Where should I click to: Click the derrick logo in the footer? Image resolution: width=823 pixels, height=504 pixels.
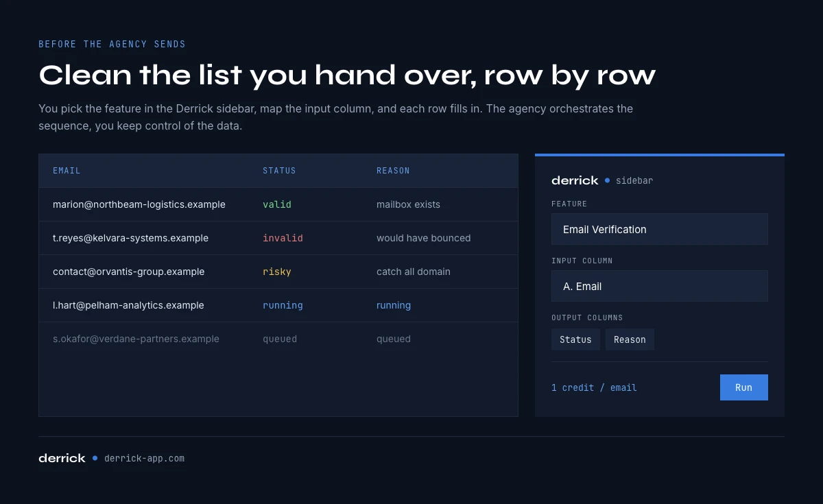click(x=62, y=458)
